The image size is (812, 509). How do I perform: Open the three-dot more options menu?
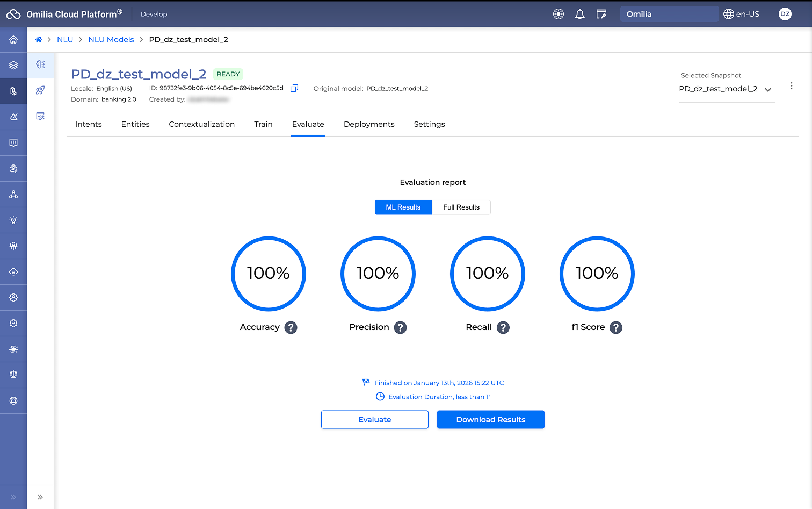791,86
